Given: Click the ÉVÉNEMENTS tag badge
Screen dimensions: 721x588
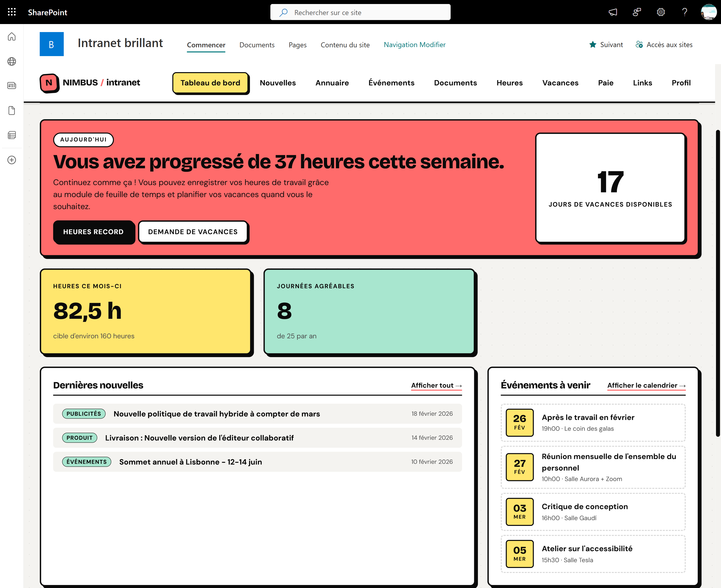Looking at the screenshot, I should click(x=87, y=462).
